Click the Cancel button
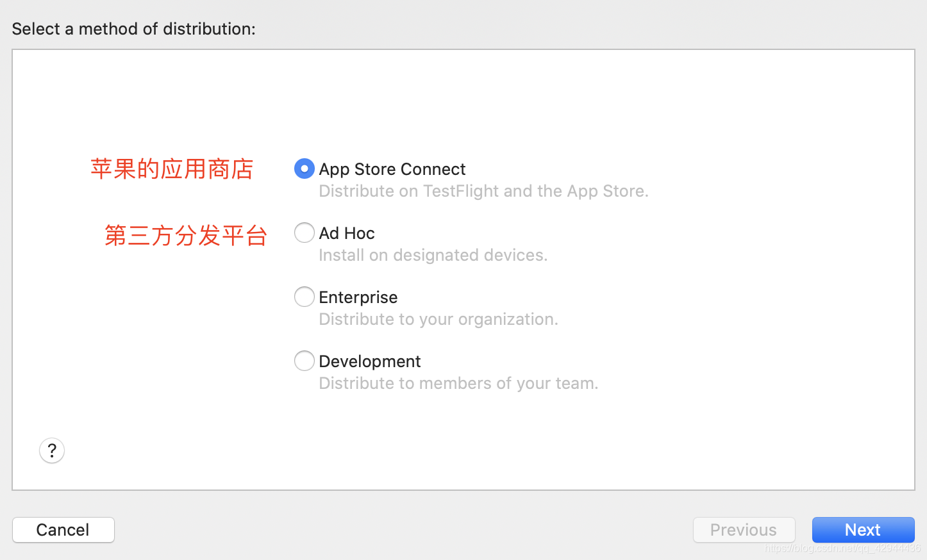 pos(63,530)
